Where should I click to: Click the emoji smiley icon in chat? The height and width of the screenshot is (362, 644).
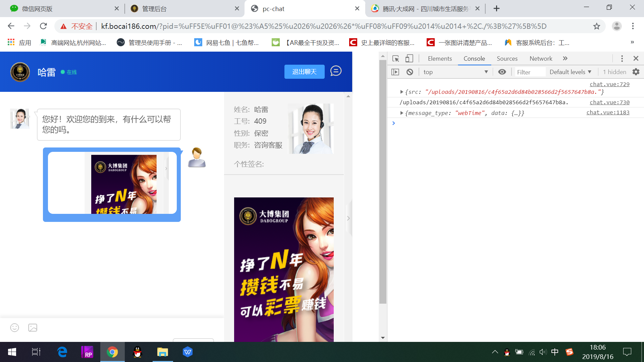(x=14, y=327)
